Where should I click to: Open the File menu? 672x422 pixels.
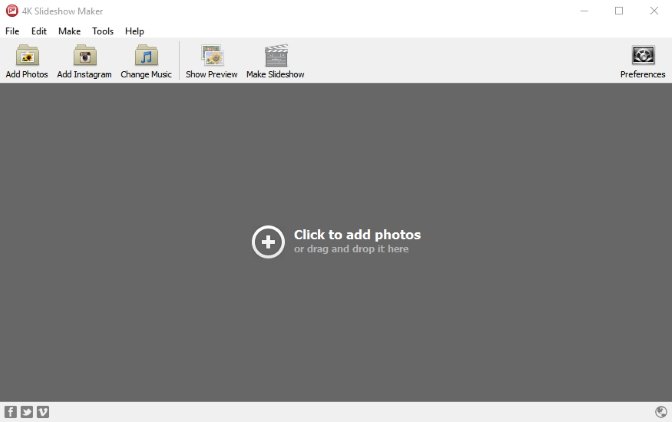12,31
